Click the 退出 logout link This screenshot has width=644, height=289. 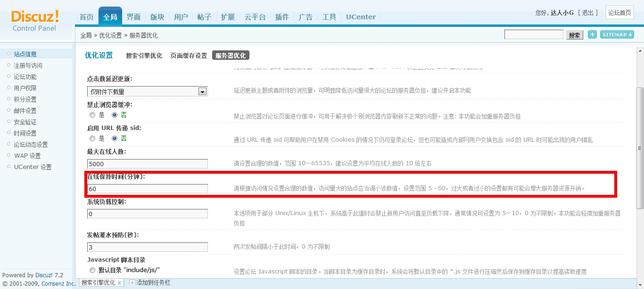(588, 13)
